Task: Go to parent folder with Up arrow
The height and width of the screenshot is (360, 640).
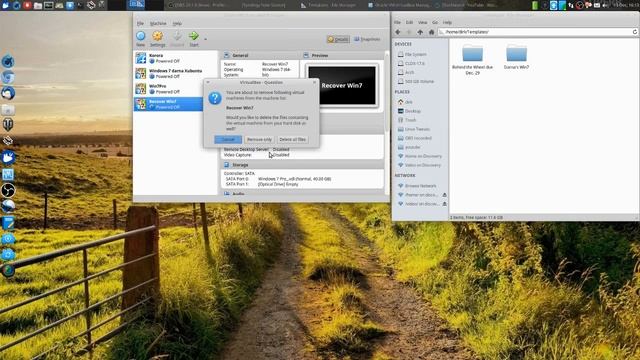Action: coord(420,32)
